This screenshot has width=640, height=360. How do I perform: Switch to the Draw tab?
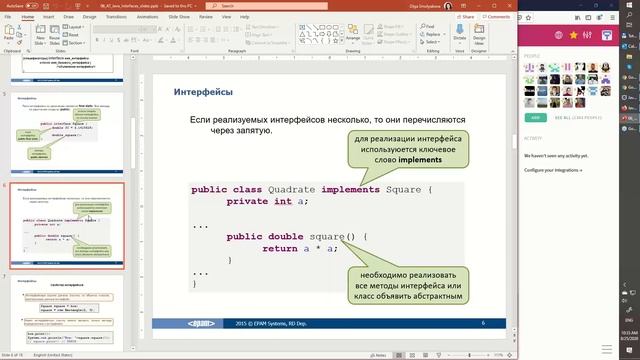[69, 17]
